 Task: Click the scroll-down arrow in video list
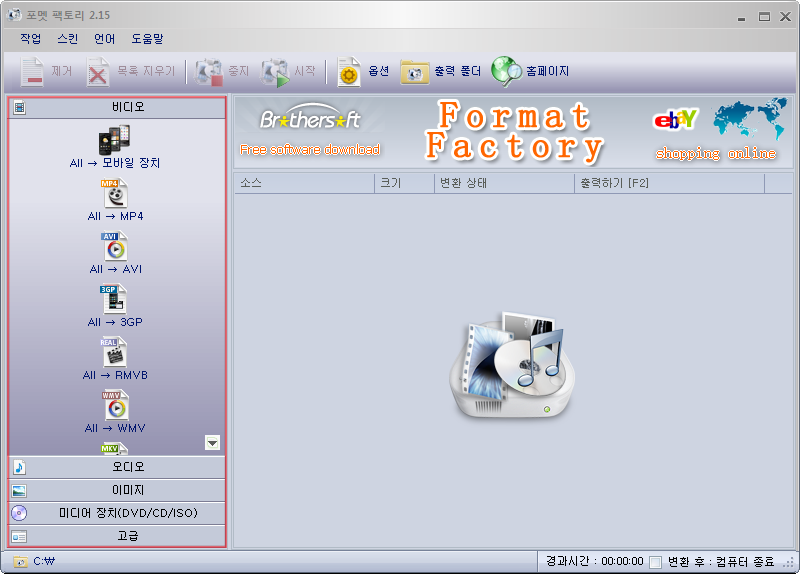(212, 442)
